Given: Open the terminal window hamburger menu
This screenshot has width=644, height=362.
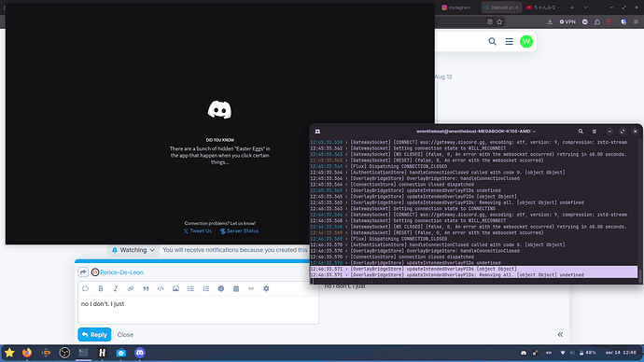Looking at the screenshot, I should coord(595,132).
